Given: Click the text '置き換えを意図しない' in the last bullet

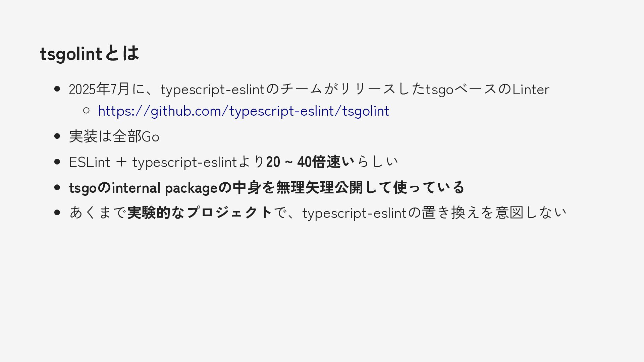Looking at the screenshot, I should click(x=494, y=213).
